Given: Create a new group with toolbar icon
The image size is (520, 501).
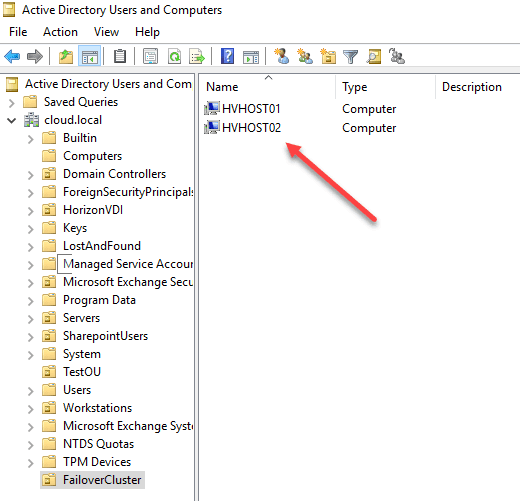Looking at the screenshot, I should point(305,56).
